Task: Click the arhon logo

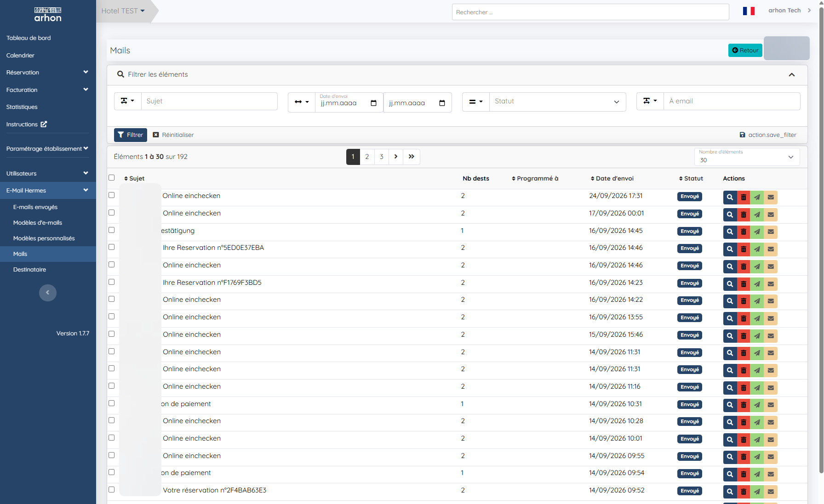Action: coord(48,14)
